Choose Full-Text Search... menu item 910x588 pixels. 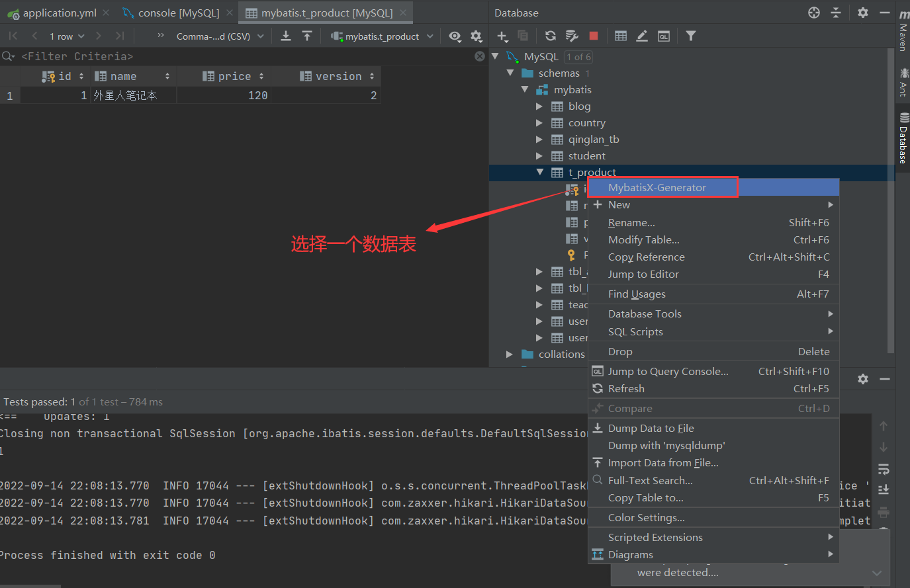coord(713,481)
